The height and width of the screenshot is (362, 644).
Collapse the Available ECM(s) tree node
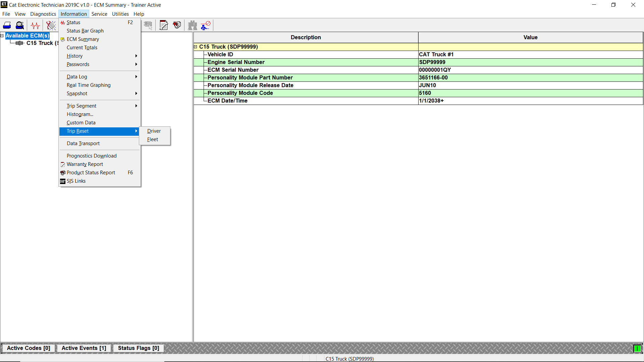point(2,36)
